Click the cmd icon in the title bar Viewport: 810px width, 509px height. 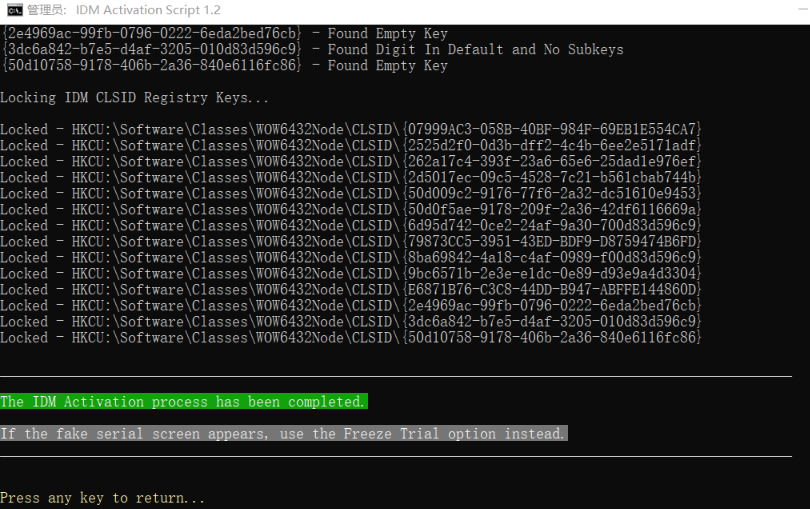pyautogui.click(x=14, y=10)
